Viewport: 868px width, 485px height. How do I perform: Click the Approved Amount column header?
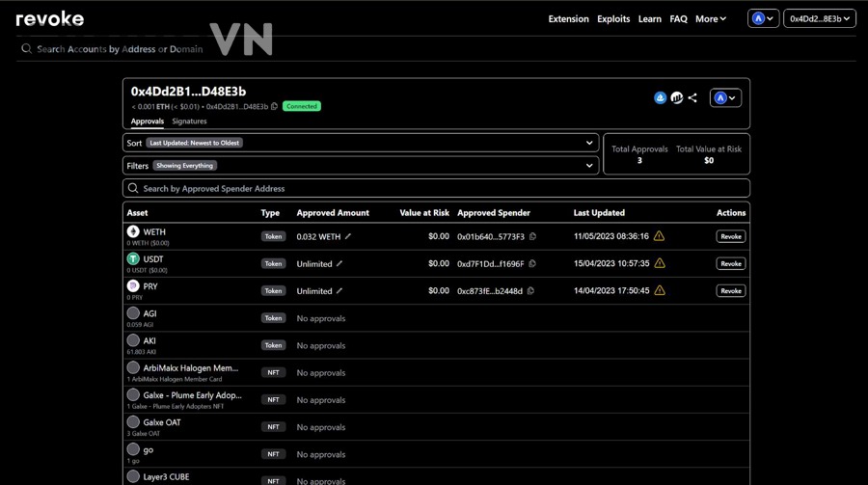tap(333, 212)
